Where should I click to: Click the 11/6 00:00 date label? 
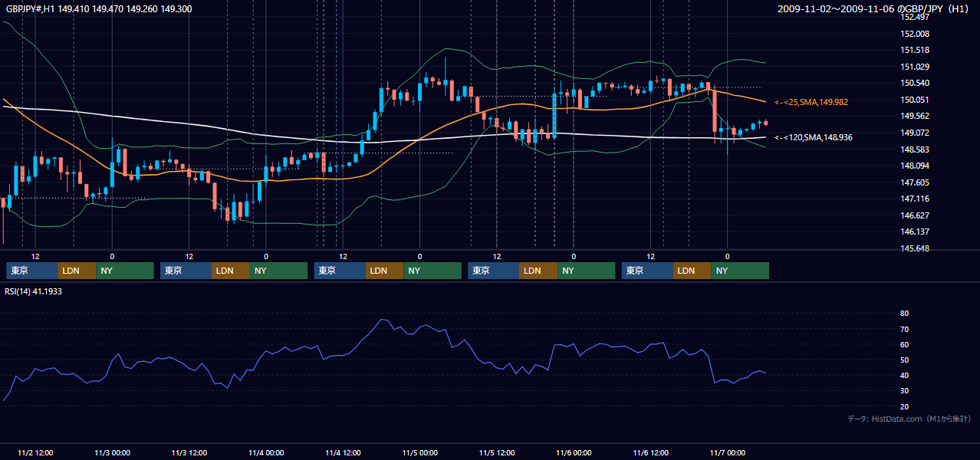574,452
